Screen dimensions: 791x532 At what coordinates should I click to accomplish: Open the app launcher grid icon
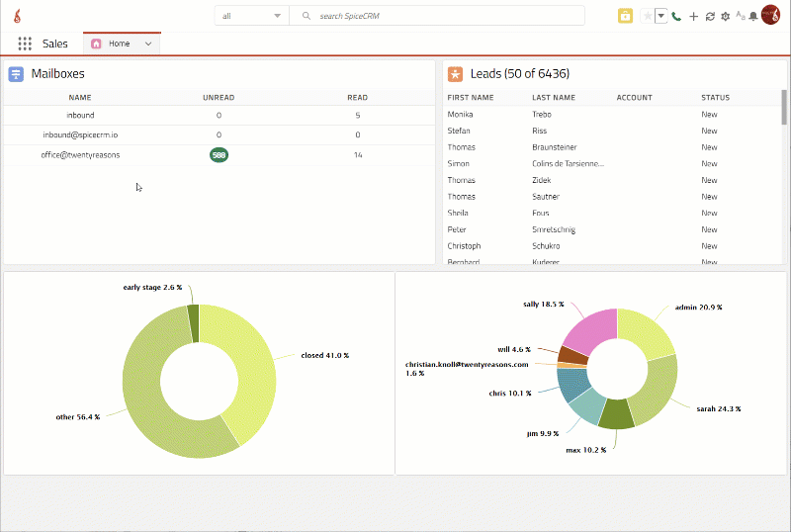click(x=25, y=44)
